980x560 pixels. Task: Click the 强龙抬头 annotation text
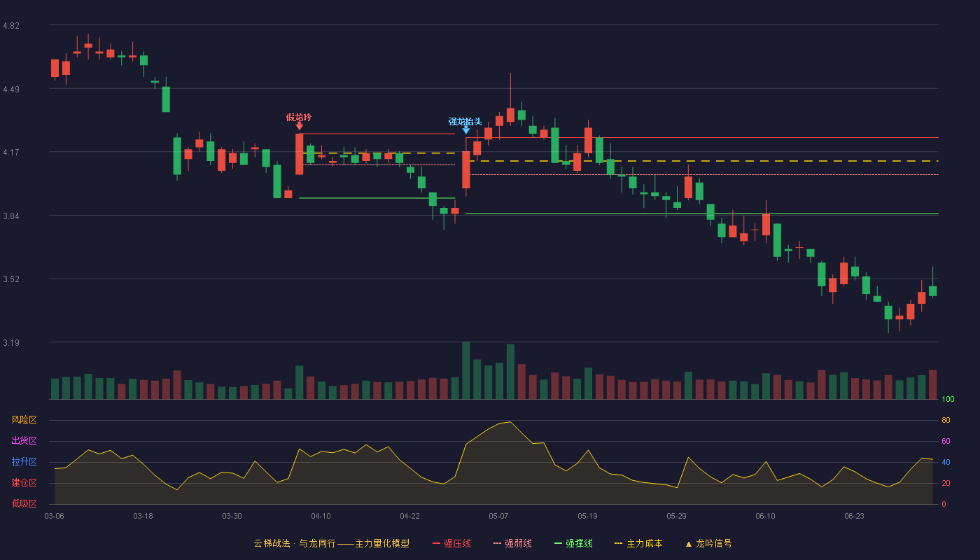[465, 121]
